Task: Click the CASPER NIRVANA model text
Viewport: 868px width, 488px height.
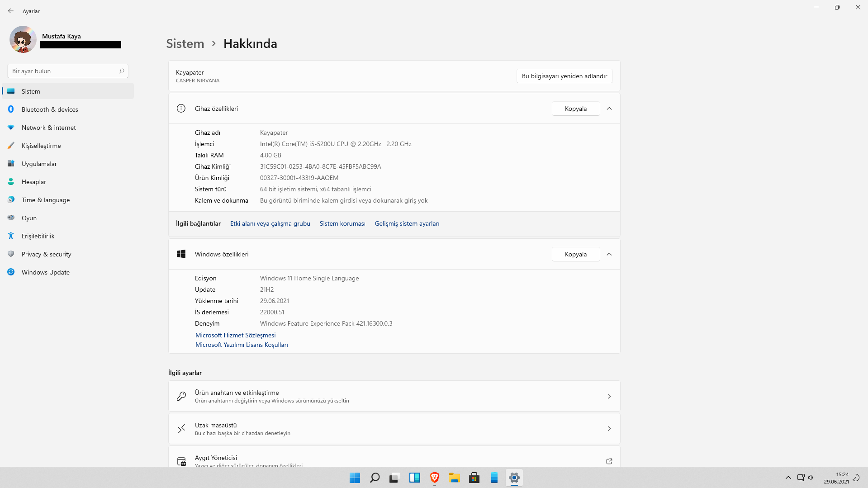Action: point(198,81)
